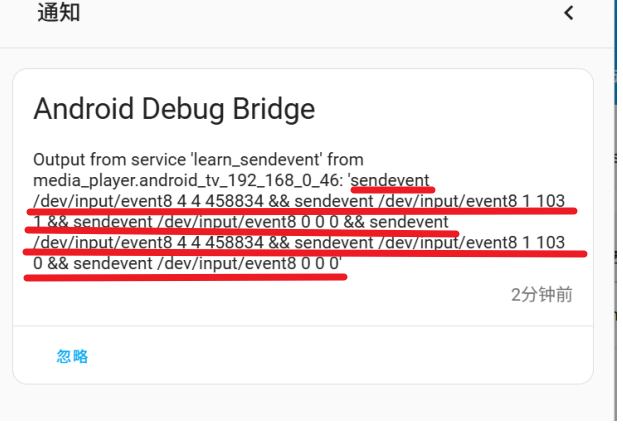623x429 pixels.
Task: Close the notifications panel with the chevron
Action: 569,13
